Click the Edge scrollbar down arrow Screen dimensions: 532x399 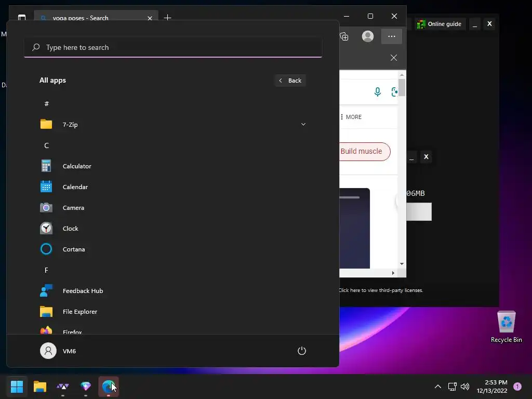pyautogui.click(x=402, y=263)
